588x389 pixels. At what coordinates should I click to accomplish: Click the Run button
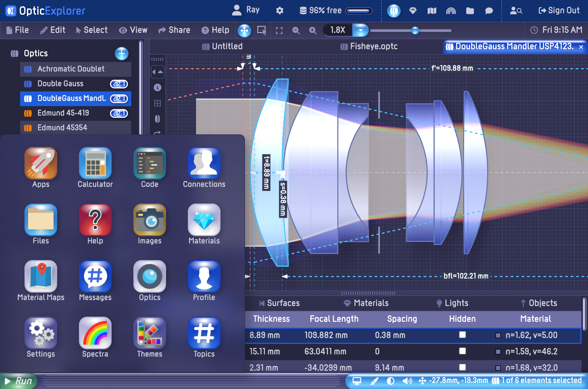[x=19, y=381]
